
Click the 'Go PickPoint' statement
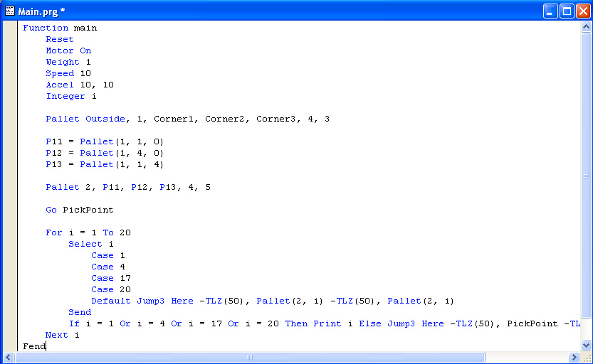click(x=80, y=210)
